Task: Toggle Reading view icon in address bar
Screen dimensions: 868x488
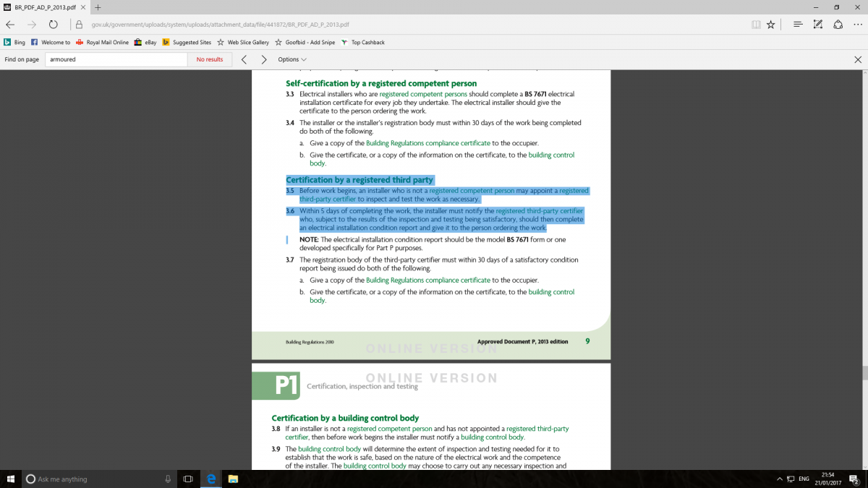Action: 756,24
